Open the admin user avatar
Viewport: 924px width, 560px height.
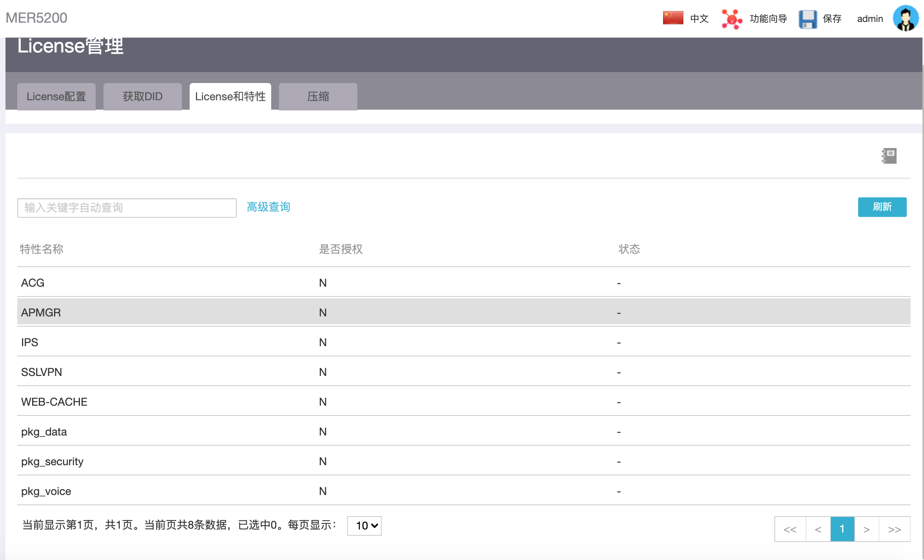click(x=905, y=18)
